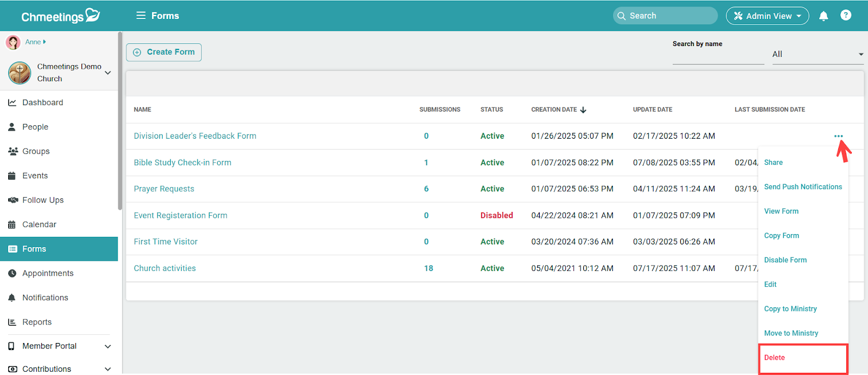Click the 0 submissions for First Time Visitor

coord(426,242)
